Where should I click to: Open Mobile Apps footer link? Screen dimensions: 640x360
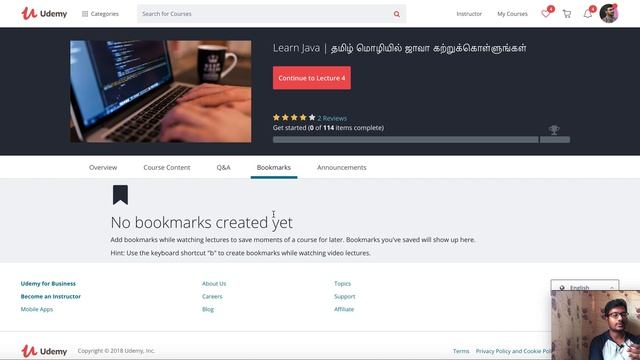tap(37, 309)
